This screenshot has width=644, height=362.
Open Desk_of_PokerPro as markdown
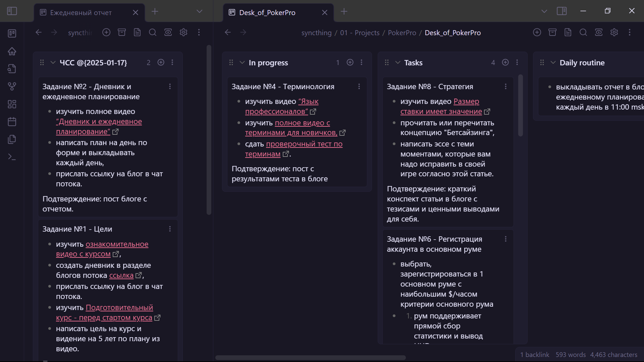(568, 32)
